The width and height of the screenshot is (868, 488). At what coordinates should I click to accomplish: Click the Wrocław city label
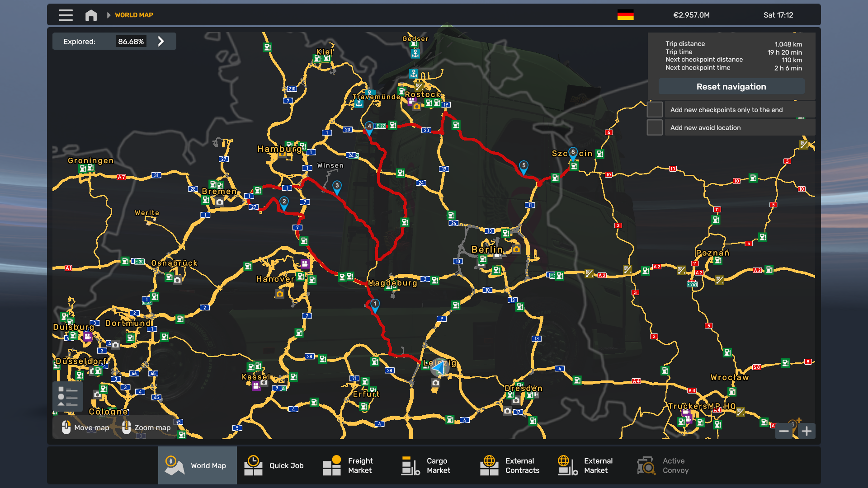730,377
